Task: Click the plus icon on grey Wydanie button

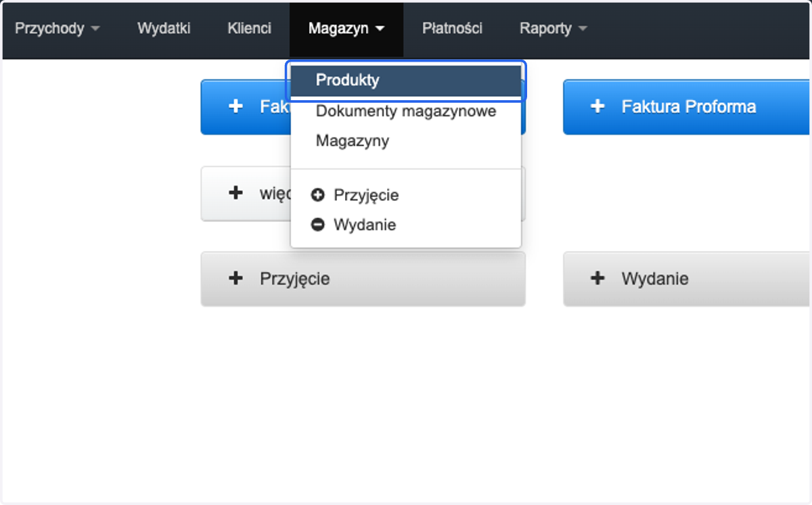Action: pos(597,278)
